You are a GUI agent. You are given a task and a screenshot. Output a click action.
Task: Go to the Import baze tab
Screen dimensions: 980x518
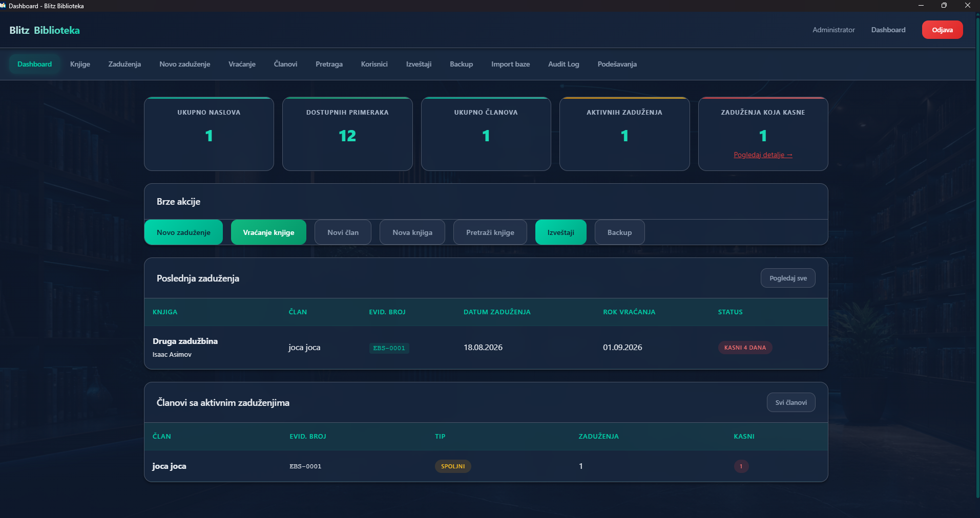[x=510, y=64]
